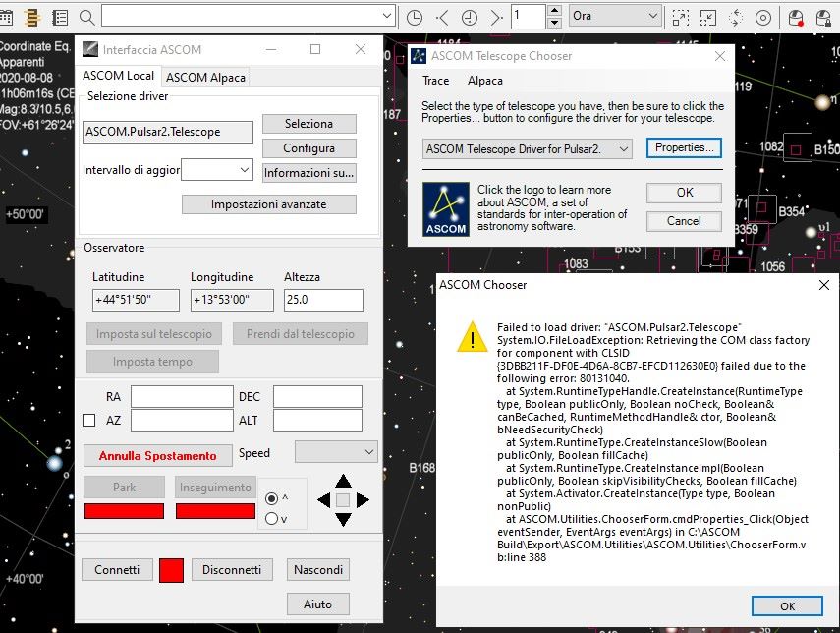The height and width of the screenshot is (633, 840).
Task: Click the yellow warning icon in the error dialog
Action: [x=472, y=337]
